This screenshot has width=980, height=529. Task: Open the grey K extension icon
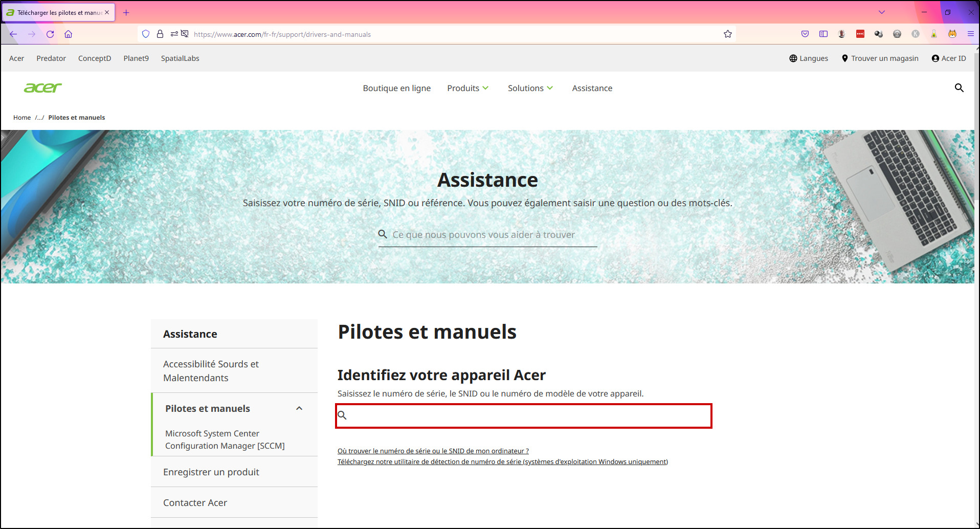(916, 34)
